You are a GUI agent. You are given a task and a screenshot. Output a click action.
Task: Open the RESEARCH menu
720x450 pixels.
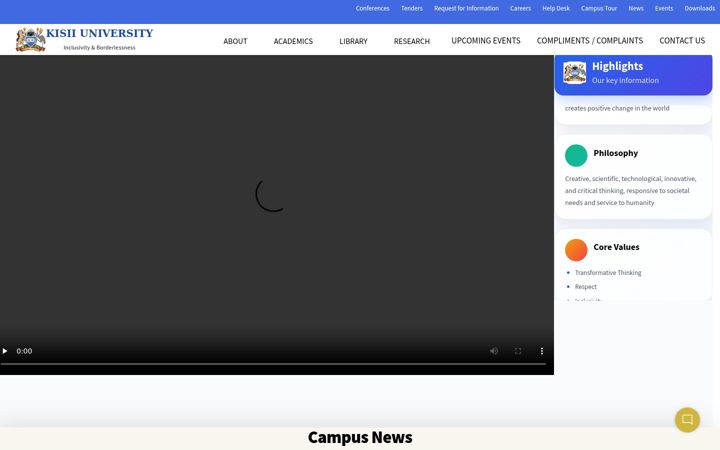point(411,41)
